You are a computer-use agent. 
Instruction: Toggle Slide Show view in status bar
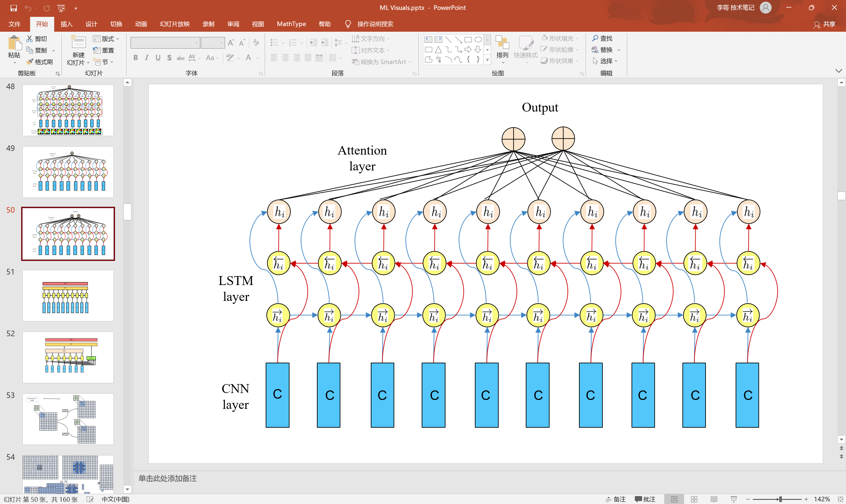click(x=734, y=499)
